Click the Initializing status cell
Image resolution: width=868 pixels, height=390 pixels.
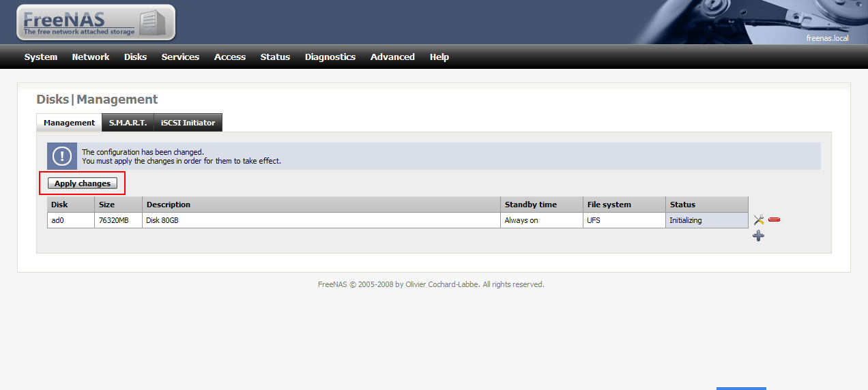click(707, 220)
